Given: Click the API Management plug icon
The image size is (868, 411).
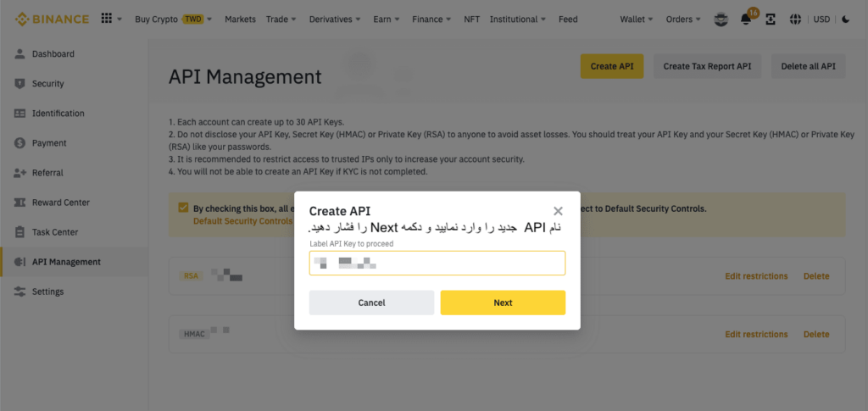Looking at the screenshot, I should 20,262.
